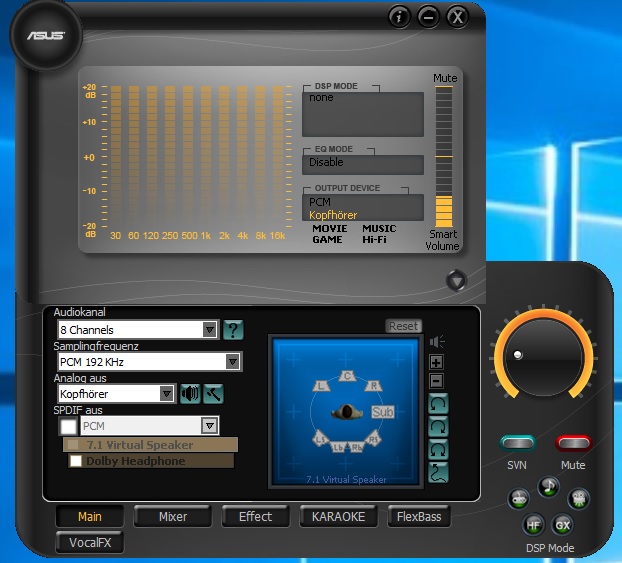The width and height of the screenshot is (622, 563).
Task: Click the headphone rotate icon, third teal button
Action: pyautogui.click(x=438, y=450)
